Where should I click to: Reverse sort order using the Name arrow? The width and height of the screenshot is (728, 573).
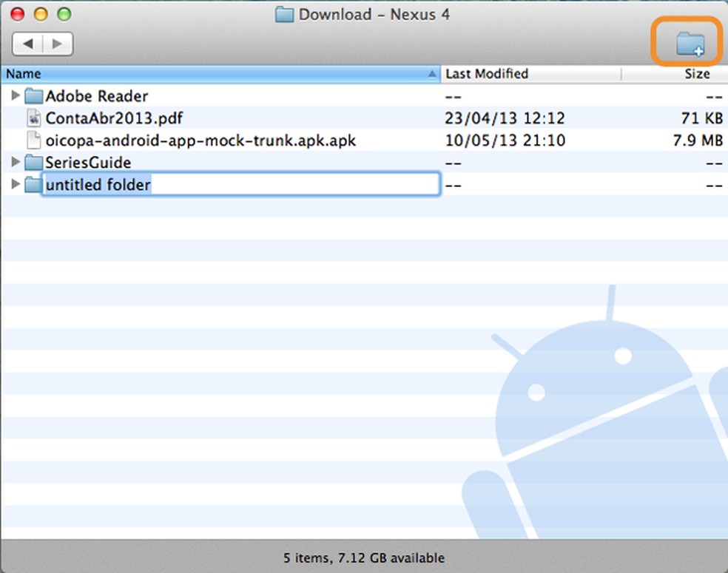coord(432,74)
